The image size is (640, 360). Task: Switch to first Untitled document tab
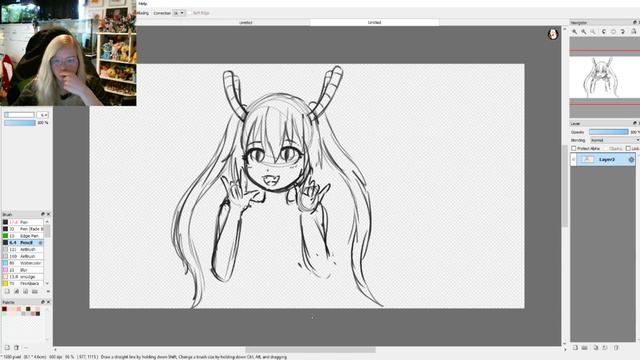point(245,22)
